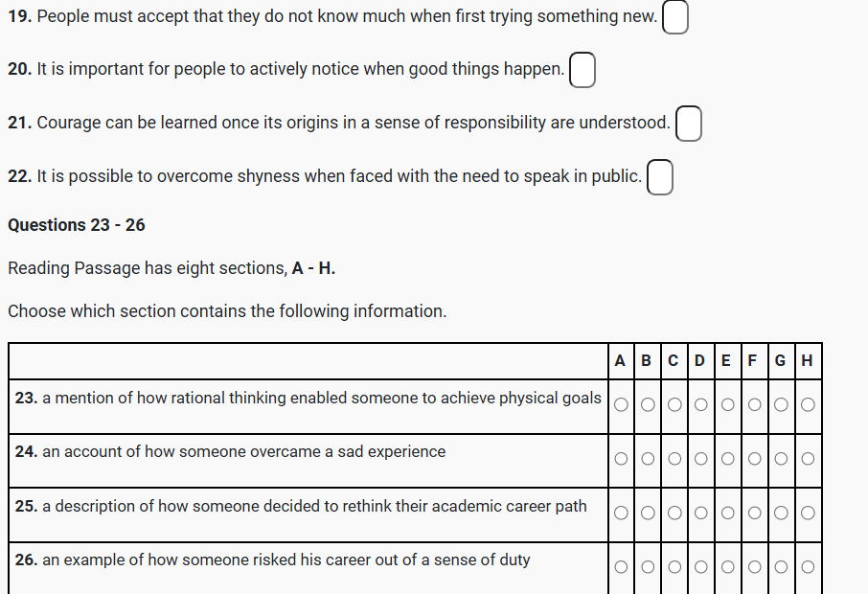Choose section F for question 23
Screen dimensions: 868x594
pyautogui.click(x=754, y=404)
